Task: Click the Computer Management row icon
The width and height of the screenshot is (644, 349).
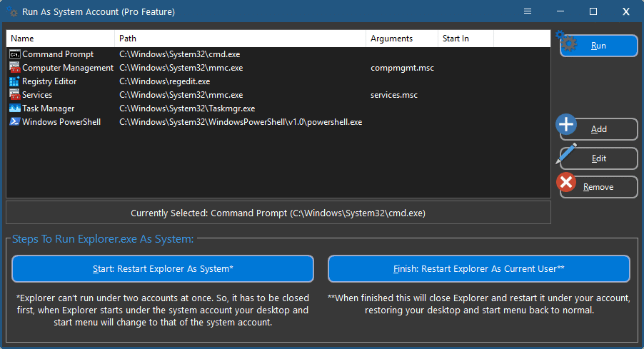Action: pos(14,68)
